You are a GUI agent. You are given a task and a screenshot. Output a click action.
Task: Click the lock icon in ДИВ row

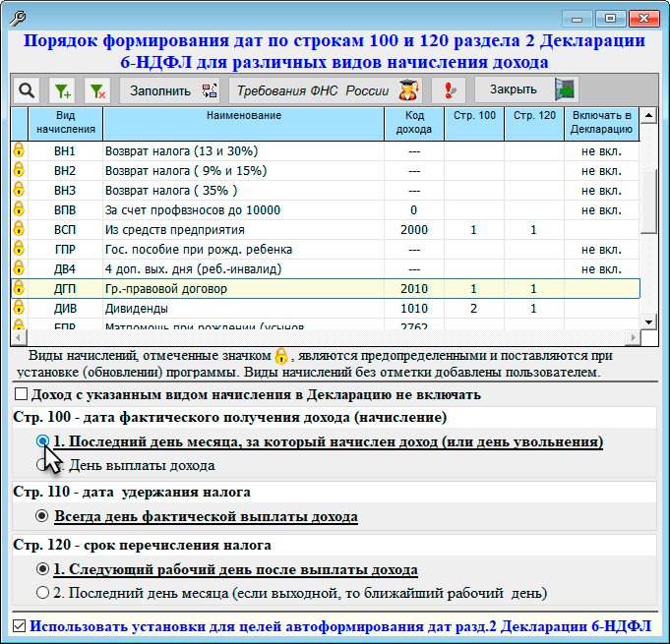[19, 308]
